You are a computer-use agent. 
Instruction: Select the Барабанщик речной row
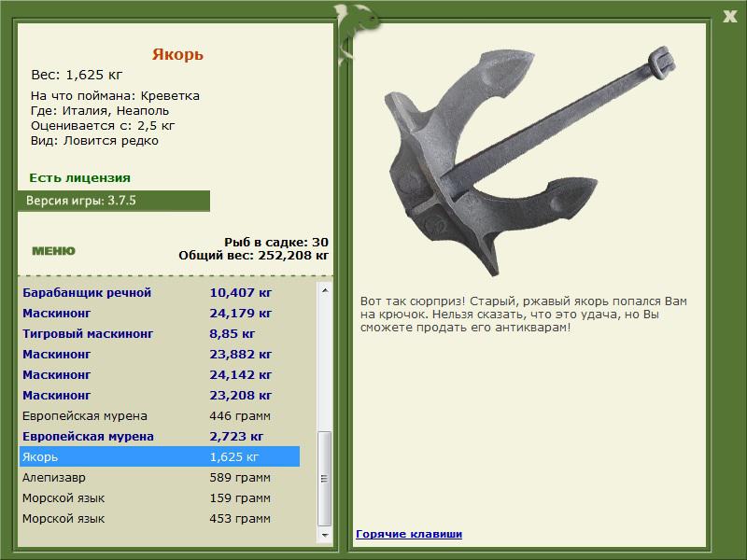(x=160, y=292)
